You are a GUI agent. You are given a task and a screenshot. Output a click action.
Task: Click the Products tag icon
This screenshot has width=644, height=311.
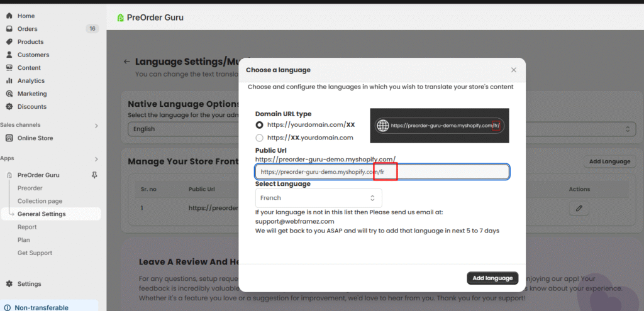coord(9,42)
